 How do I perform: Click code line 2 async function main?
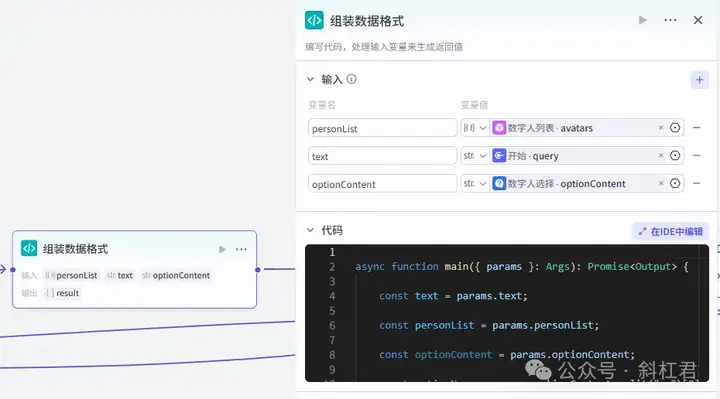[522, 267]
